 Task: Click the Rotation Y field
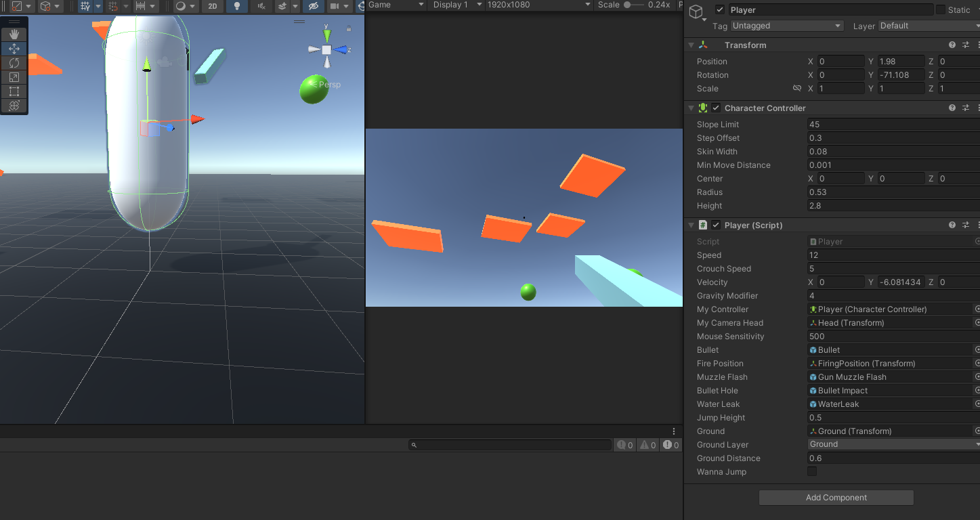[x=901, y=75]
